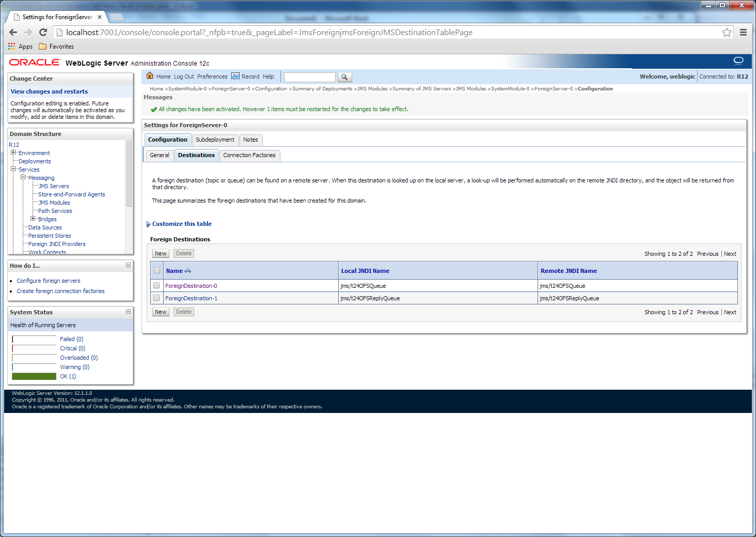Viewport: 756px width, 537px height.
Task: Reload the page with refresh icon
Action: click(43, 33)
